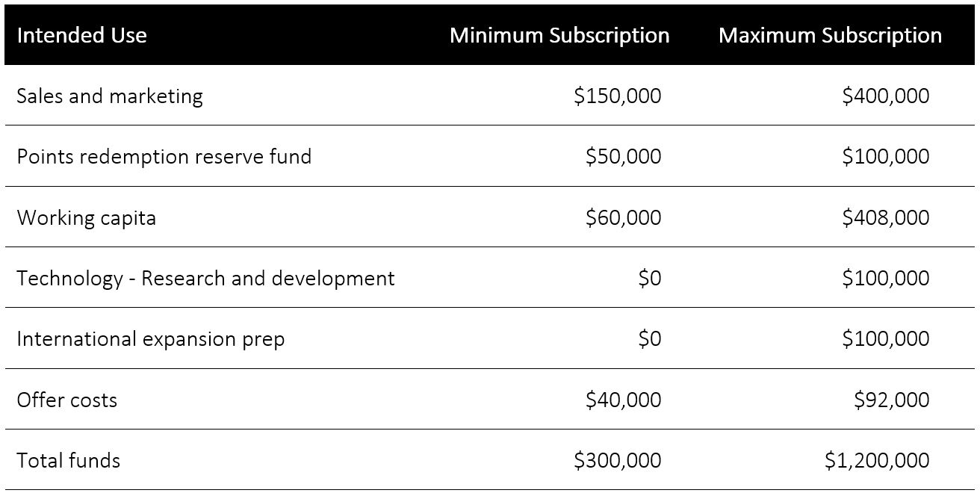980x493 pixels.
Task: Click the Offer costs row label
Action: pyautogui.click(x=67, y=400)
